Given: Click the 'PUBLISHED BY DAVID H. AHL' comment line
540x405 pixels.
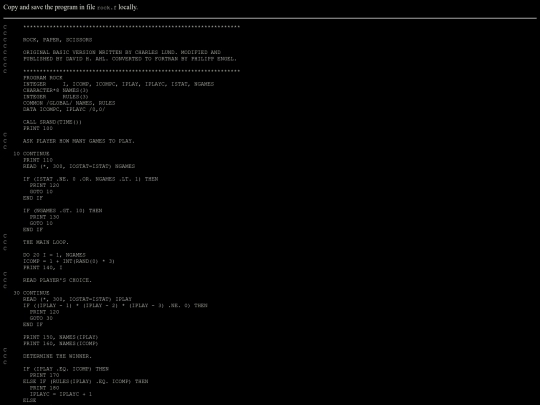Looking at the screenshot, I should pyautogui.click(x=130, y=59).
